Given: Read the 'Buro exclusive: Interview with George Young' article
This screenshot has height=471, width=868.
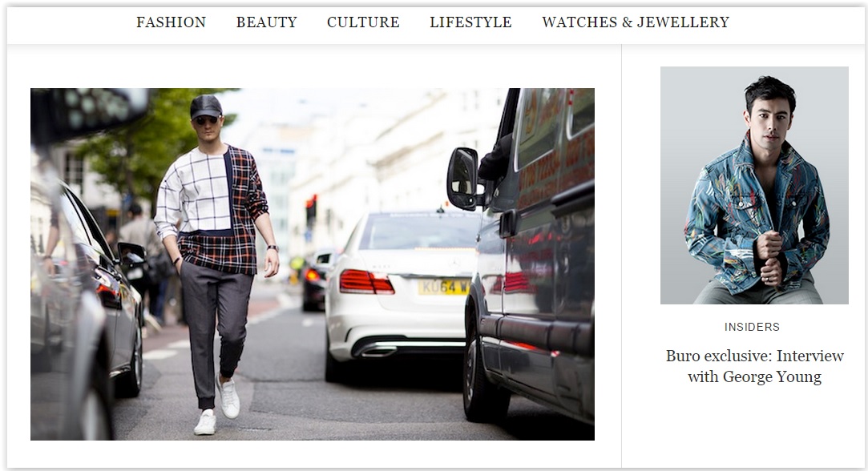Looking at the screenshot, I should pyautogui.click(x=754, y=366).
